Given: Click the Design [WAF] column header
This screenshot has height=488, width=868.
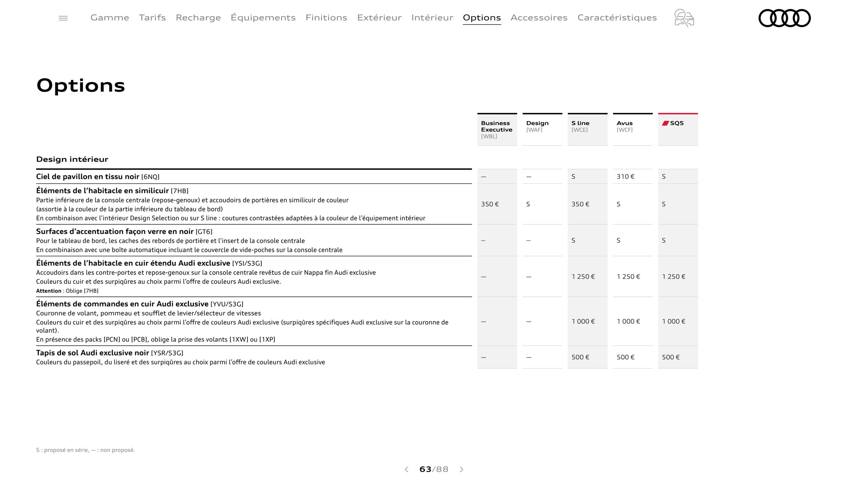Looking at the screenshot, I should (x=542, y=129).
